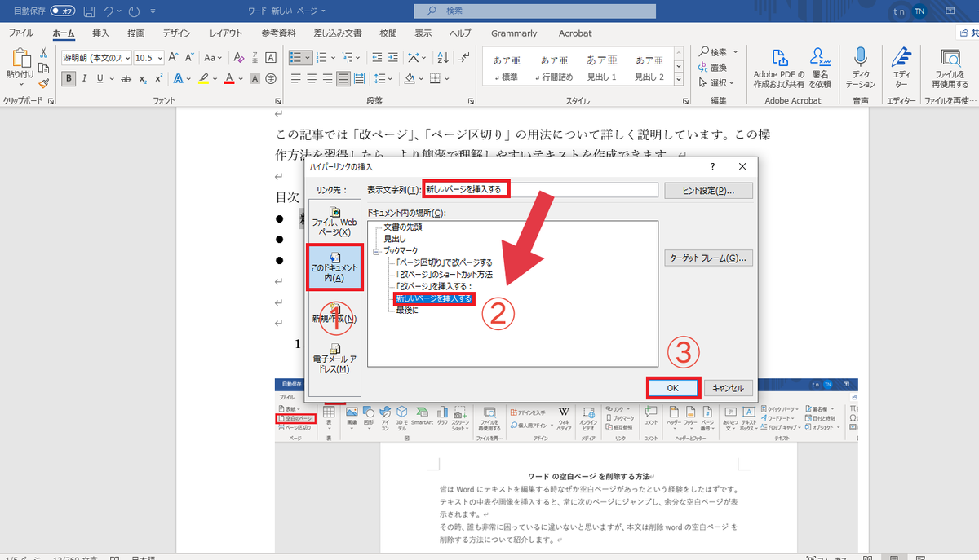Toggle justify alignment

click(343, 79)
